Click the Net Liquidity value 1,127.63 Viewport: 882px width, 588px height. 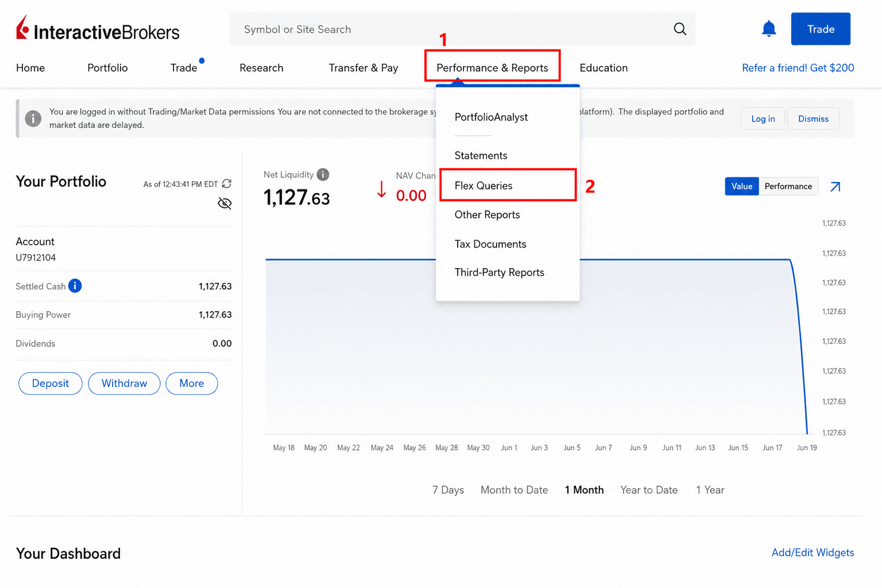pos(296,198)
